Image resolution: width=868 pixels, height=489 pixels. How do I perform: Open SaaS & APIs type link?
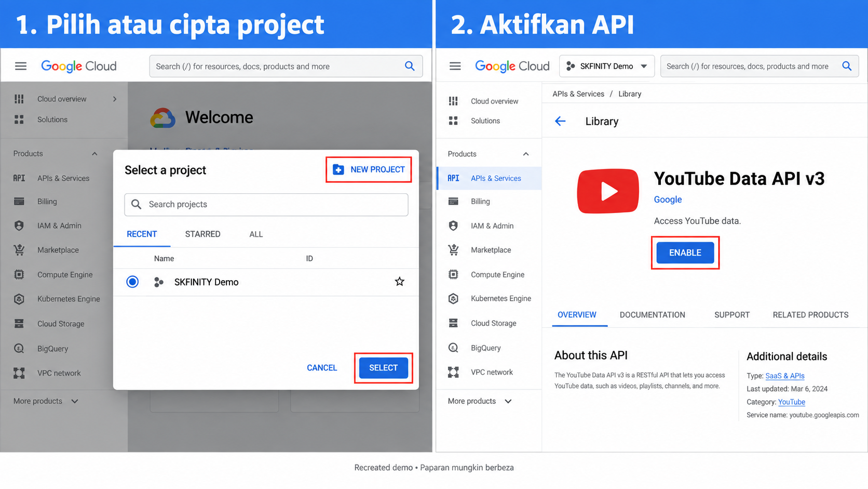pos(785,376)
